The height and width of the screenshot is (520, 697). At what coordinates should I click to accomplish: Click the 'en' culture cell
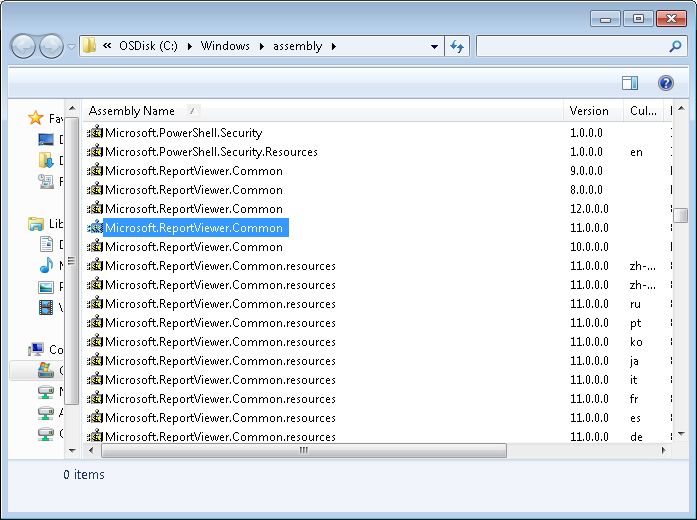pos(636,152)
